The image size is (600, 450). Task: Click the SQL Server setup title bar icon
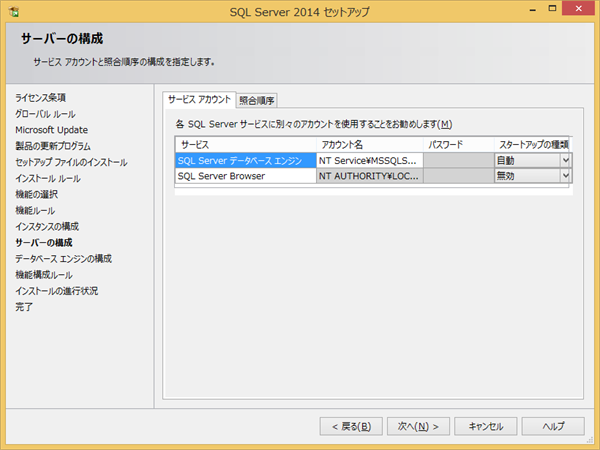tap(14, 11)
